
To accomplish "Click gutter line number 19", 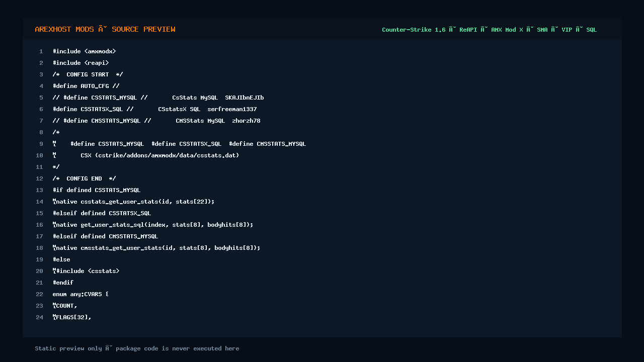I will tap(39, 259).
